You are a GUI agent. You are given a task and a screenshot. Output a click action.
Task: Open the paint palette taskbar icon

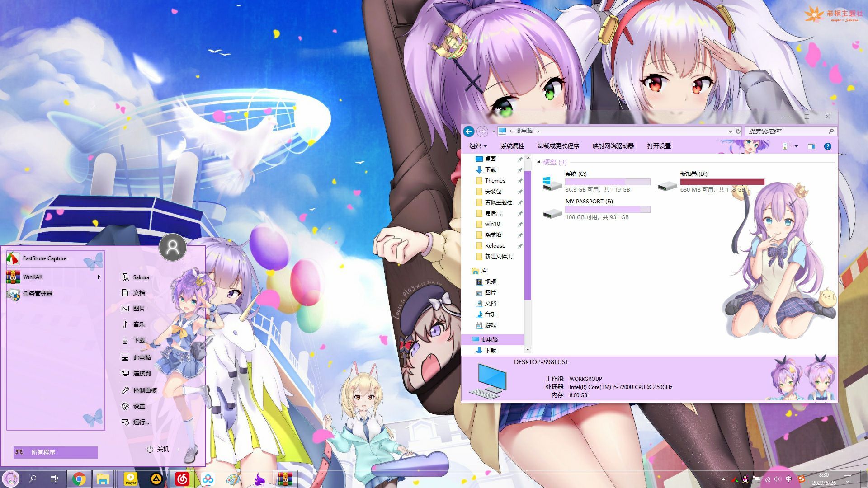click(233, 479)
